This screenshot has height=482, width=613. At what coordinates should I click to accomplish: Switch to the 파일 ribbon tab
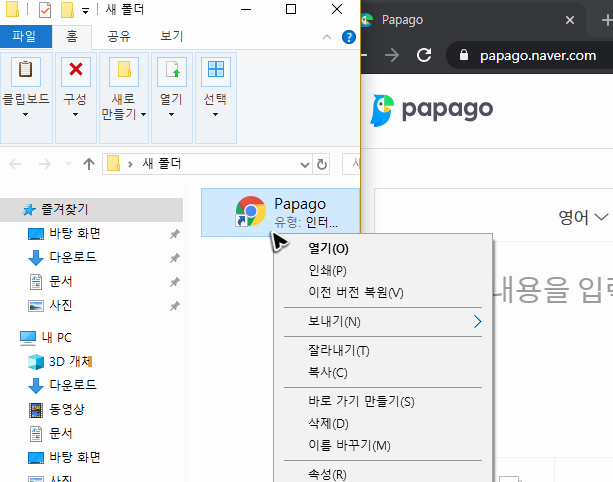pyautogui.click(x=26, y=36)
